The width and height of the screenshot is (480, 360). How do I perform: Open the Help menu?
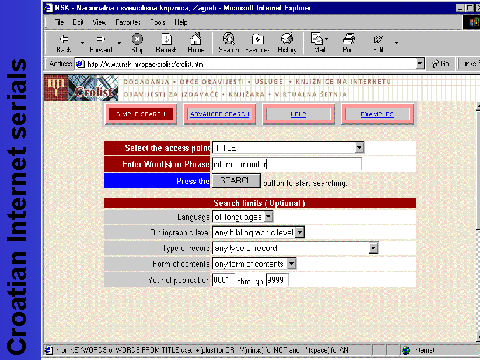181,22
